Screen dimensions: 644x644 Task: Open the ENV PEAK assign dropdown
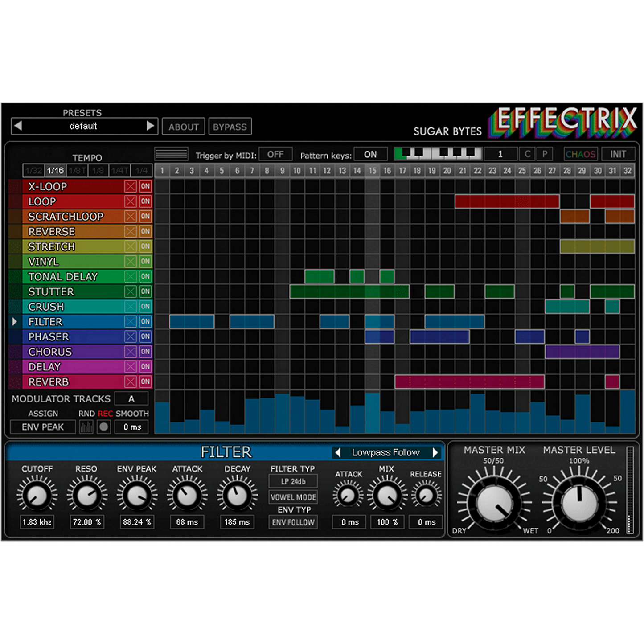click(43, 427)
